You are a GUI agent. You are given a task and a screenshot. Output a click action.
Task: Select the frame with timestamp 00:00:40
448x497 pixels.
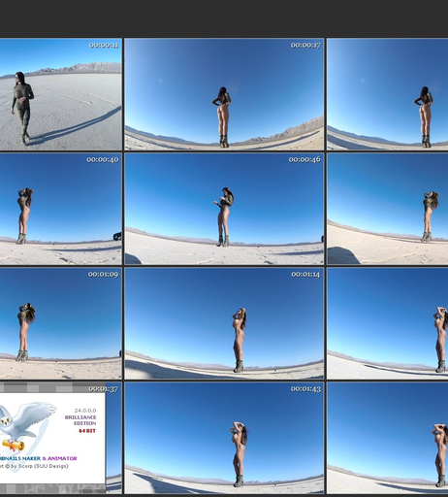tap(60, 209)
